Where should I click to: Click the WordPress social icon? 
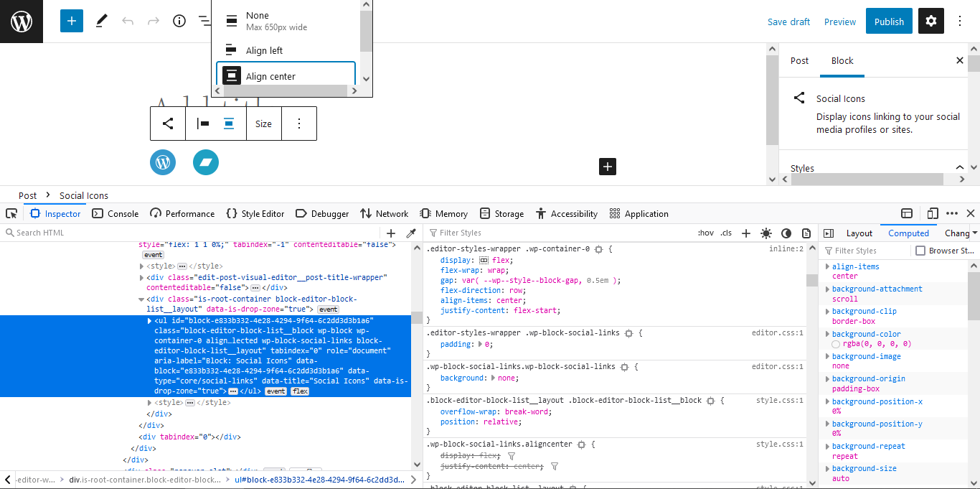coord(163,162)
